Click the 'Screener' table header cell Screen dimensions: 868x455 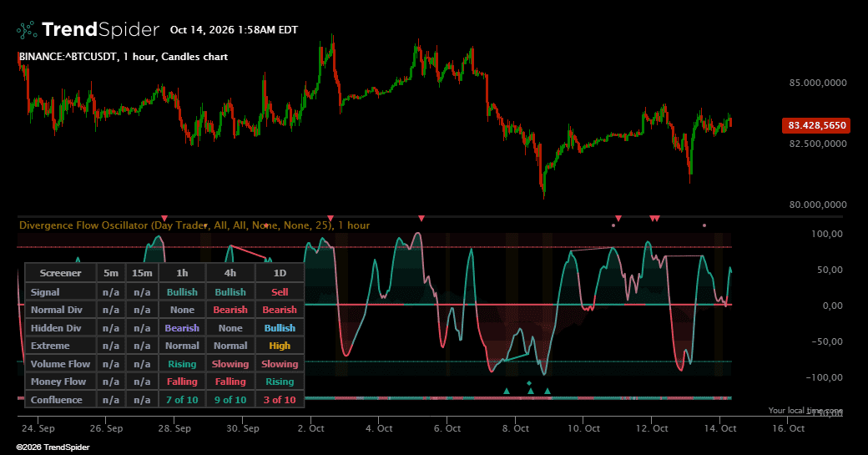point(60,273)
